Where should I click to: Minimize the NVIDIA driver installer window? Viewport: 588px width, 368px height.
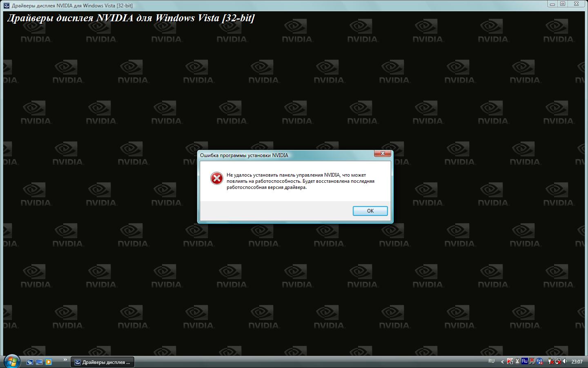tap(552, 4)
